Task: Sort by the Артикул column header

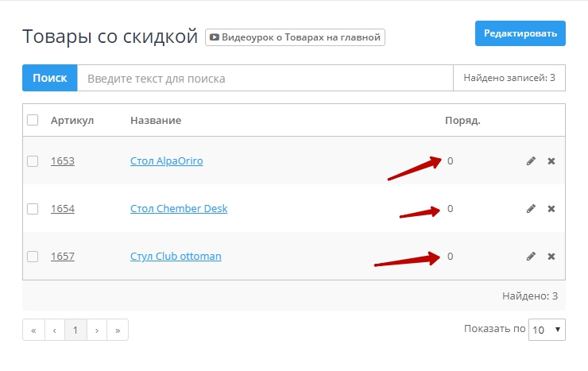Action: coord(72,121)
